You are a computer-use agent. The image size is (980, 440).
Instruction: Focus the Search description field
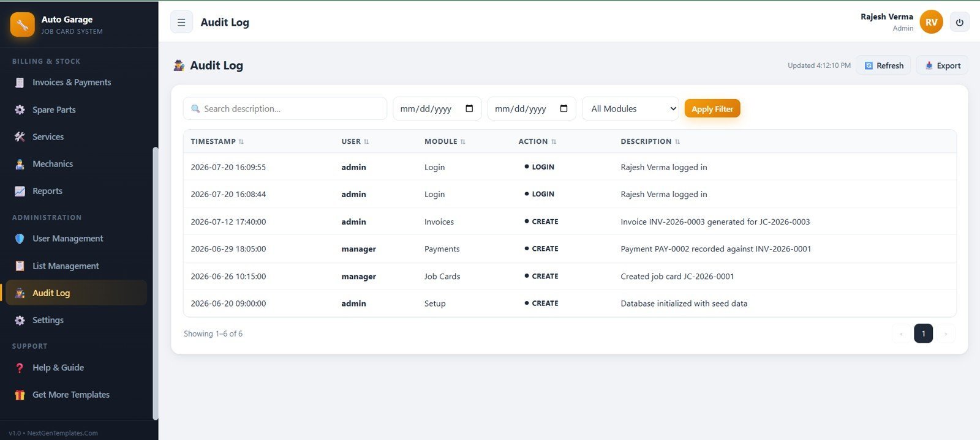pos(285,108)
